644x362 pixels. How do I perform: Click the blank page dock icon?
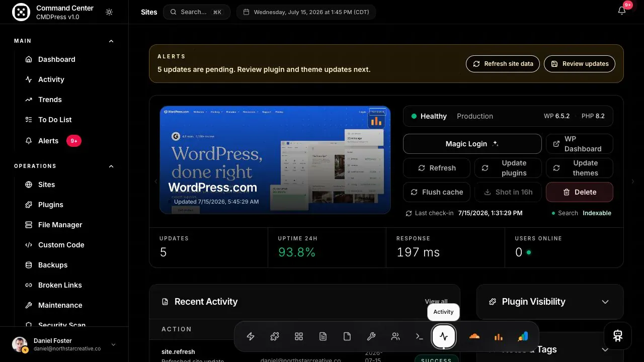point(347,337)
